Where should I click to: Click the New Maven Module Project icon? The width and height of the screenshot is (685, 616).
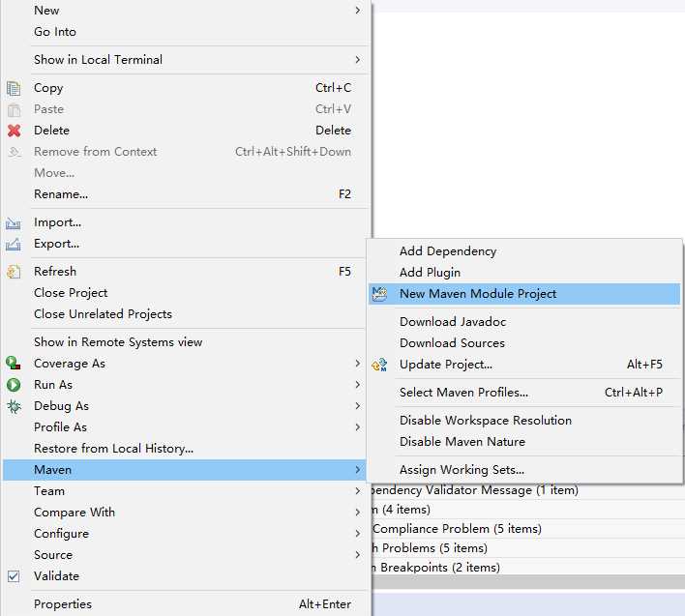coord(379,294)
